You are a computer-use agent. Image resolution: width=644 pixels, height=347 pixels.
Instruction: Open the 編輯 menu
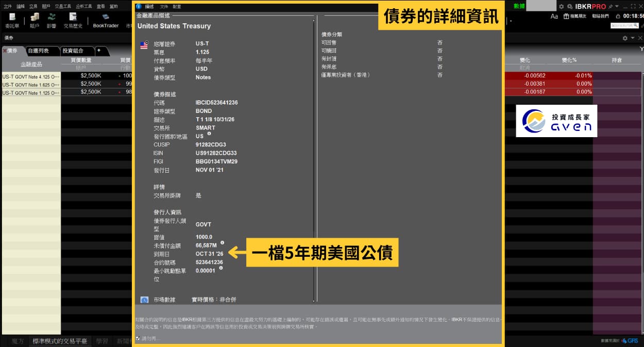point(21,6)
